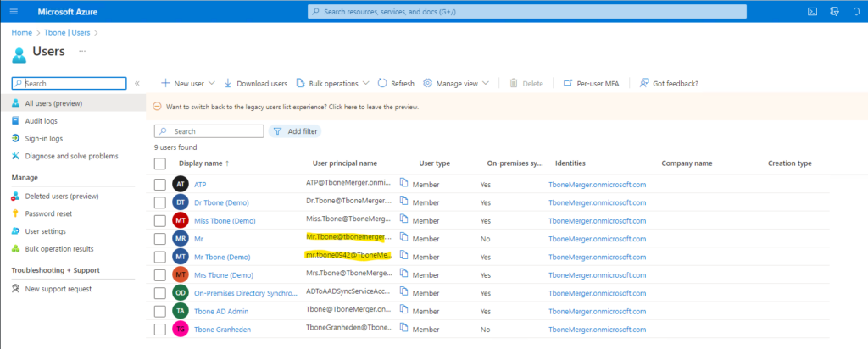
Task: Copy Mrs Tbone (Demo) user principal name
Action: tap(404, 274)
